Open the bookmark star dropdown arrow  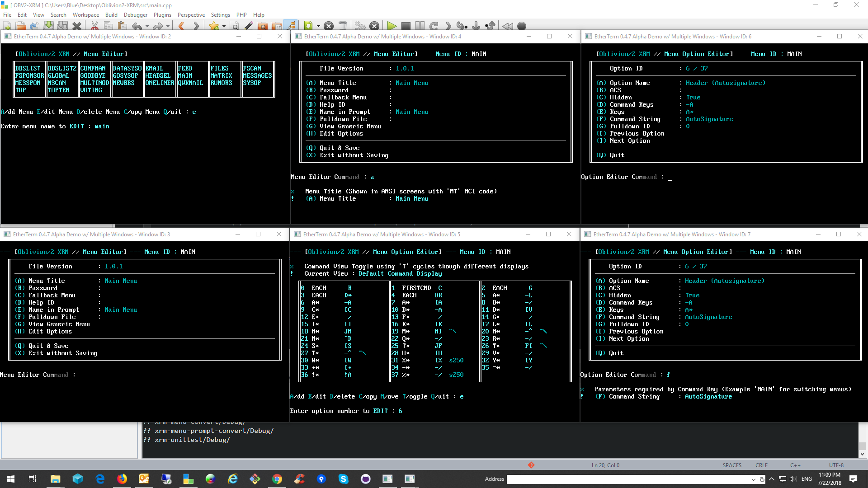224,26
